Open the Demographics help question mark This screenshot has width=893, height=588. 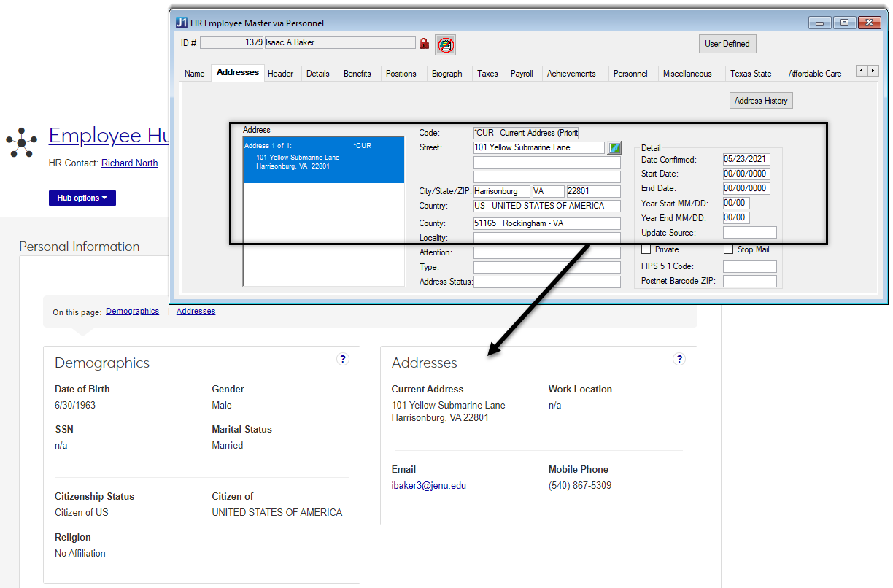tap(343, 359)
